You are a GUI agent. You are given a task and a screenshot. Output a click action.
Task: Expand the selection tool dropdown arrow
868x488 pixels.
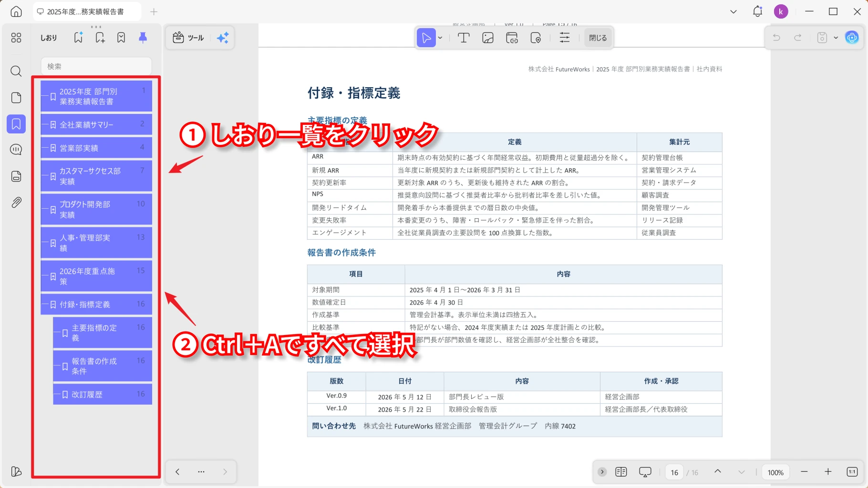[440, 38]
